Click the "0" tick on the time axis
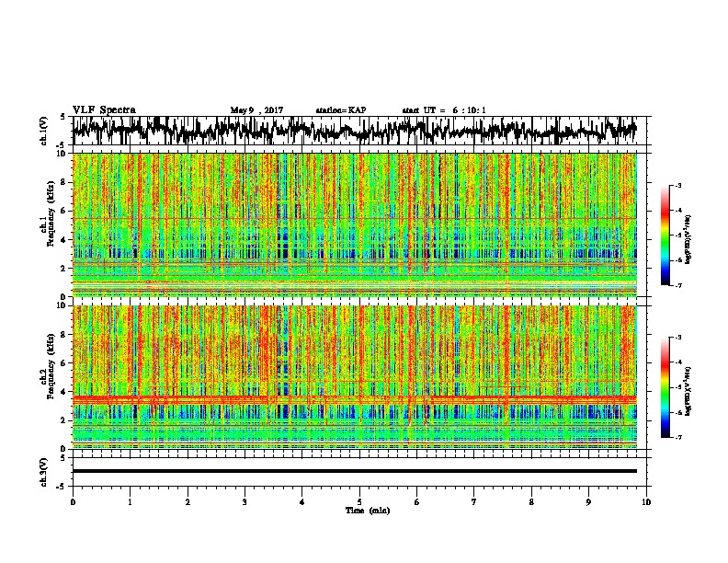The width and height of the screenshot is (728, 563). point(73,502)
